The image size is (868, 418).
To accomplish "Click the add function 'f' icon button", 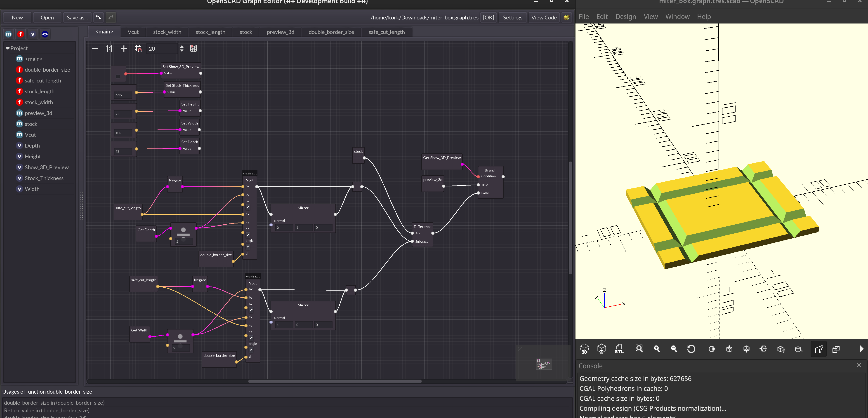I will click(21, 34).
